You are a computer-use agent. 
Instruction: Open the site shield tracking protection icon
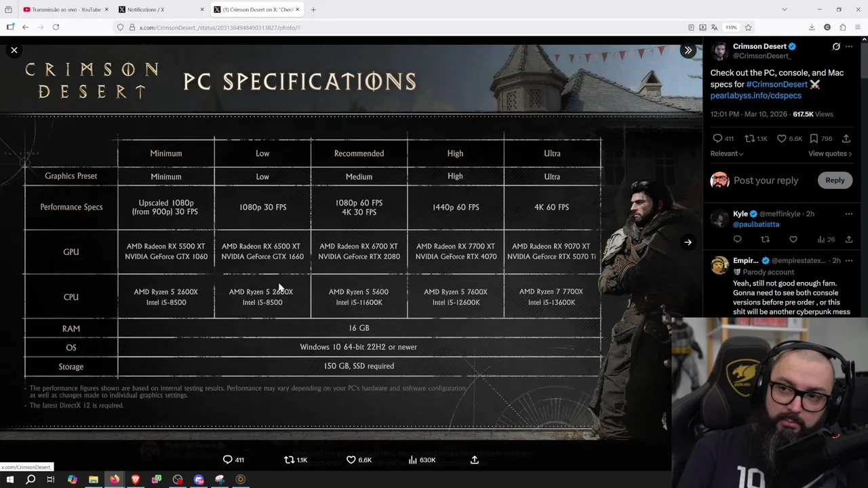pos(120,27)
